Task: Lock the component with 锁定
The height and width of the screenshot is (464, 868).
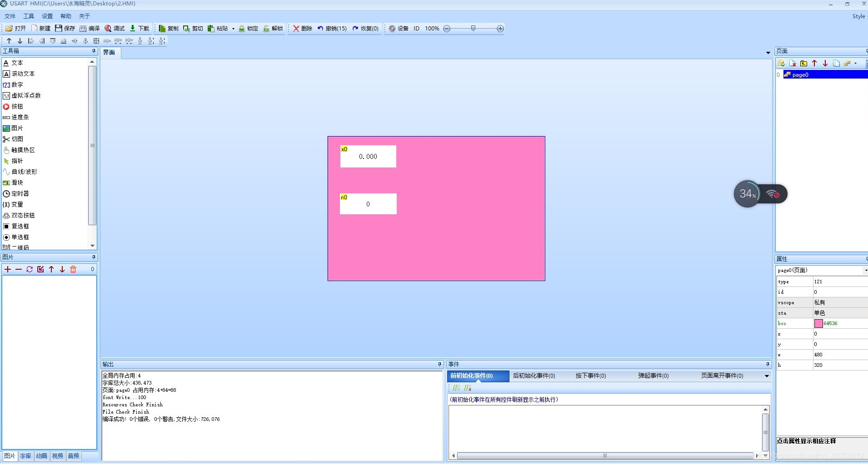Action: (249, 28)
